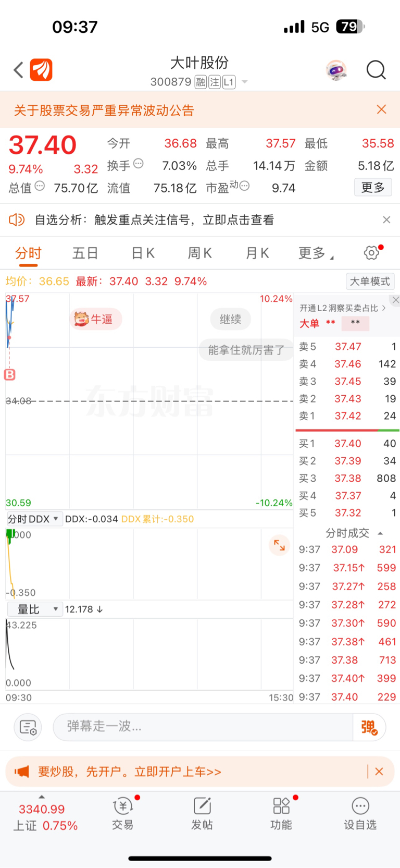Switch to the 月K tab
The image size is (400, 868).
257,253
